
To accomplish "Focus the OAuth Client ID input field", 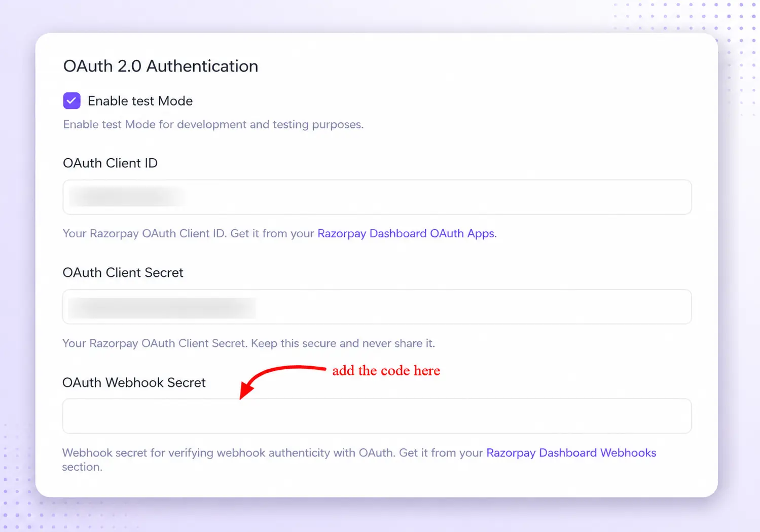I will tap(377, 197).
